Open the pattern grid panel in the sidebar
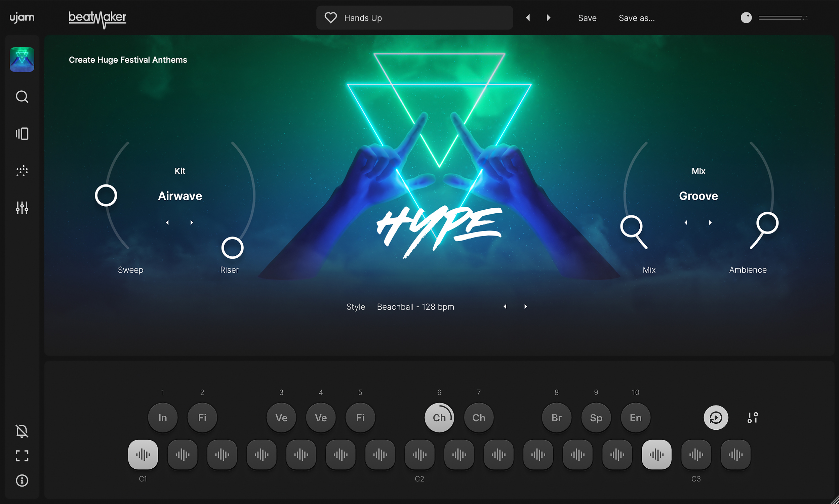 coord(22,171)
